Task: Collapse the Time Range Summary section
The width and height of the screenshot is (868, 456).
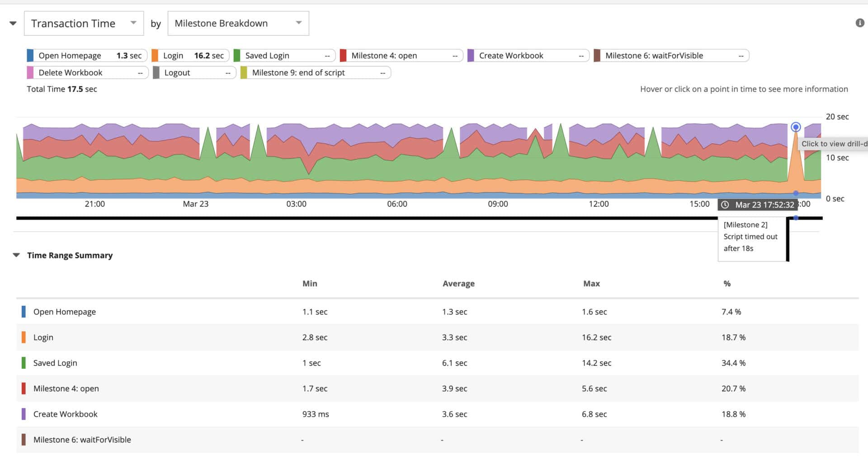Action: pos(16,255)
